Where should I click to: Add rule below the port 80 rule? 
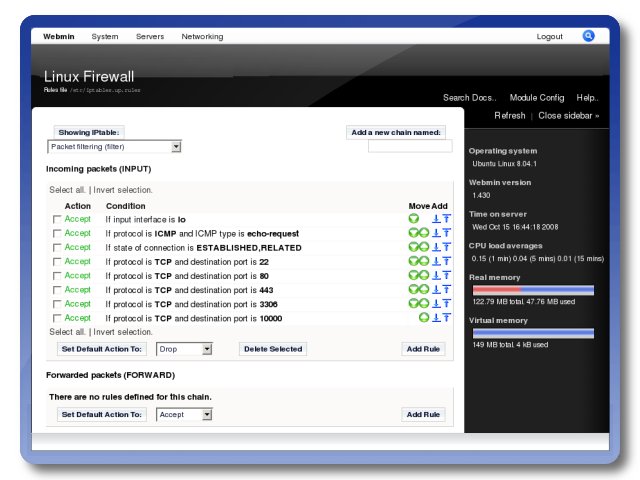point(436,276)
